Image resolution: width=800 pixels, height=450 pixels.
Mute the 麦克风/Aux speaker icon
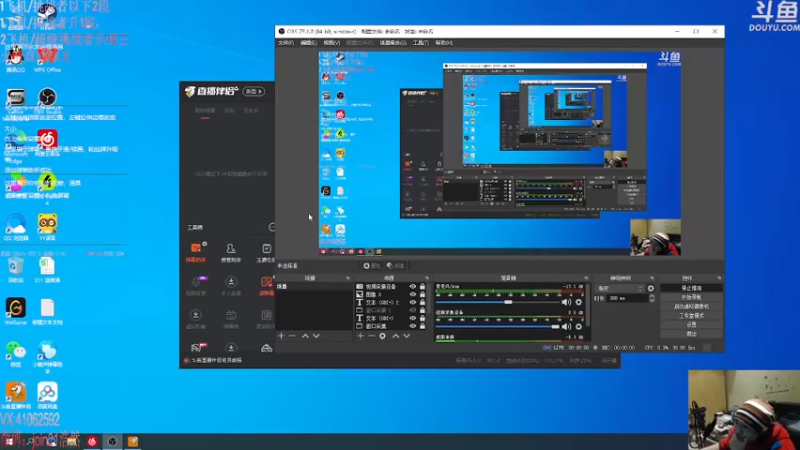[566, 302]
